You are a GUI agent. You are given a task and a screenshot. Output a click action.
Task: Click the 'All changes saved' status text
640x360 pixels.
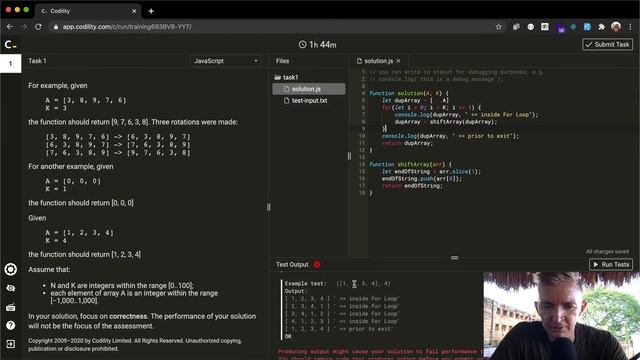tap(607, 252)
